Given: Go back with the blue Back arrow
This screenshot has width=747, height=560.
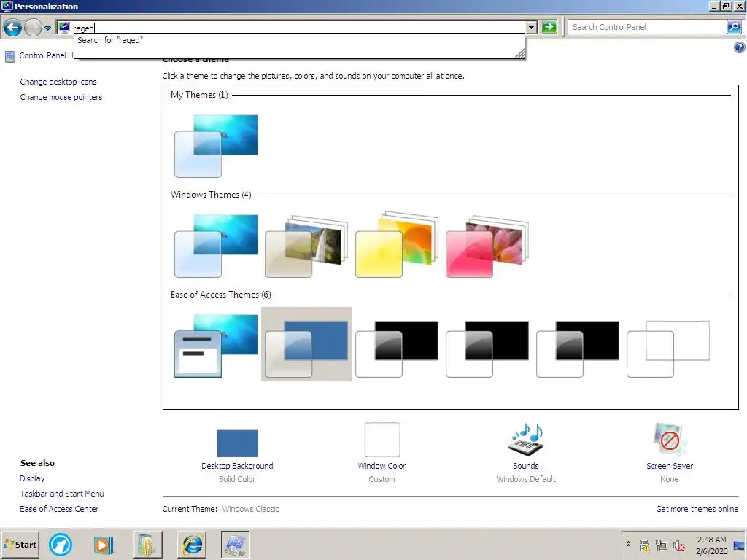Looking at the screenshot, I should (13, 28).
